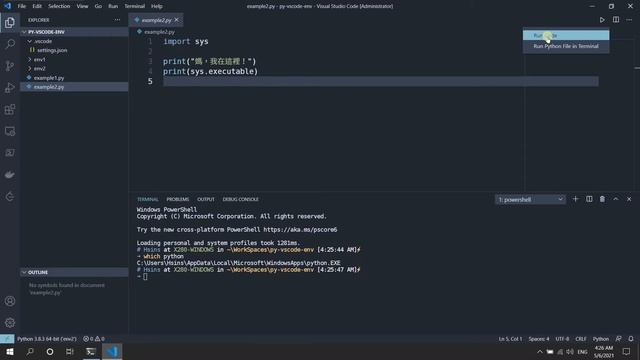Image resolution: width=640 pixels, height=360 pixels.
Task: Open the Explorer view in activity bar
Action: click(10, 22)
